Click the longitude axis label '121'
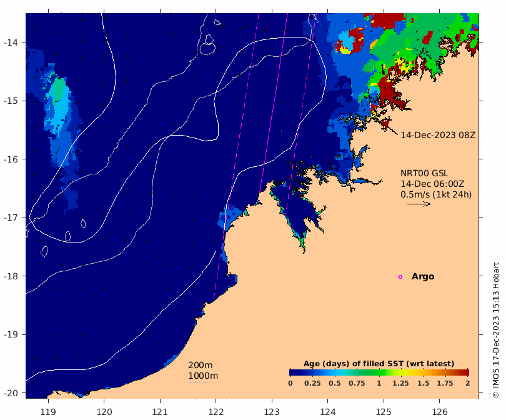Image resolution: width=506 pixels, height=420 pixels. (x=160, y=412)
